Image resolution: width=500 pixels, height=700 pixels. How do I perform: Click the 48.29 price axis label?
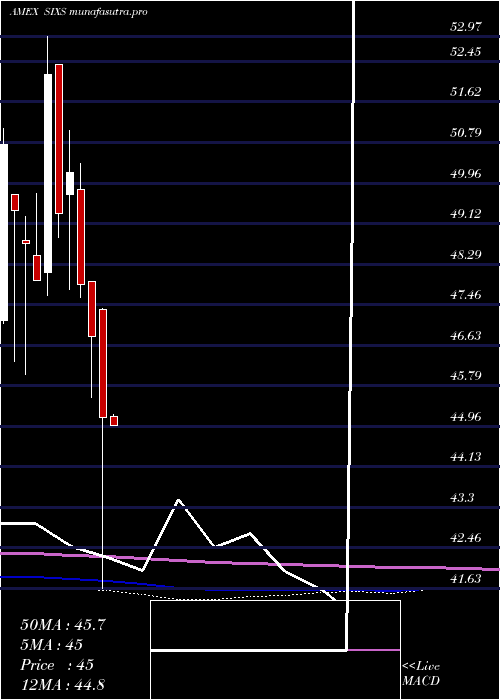pyautogui.click(x=466, y=254)
